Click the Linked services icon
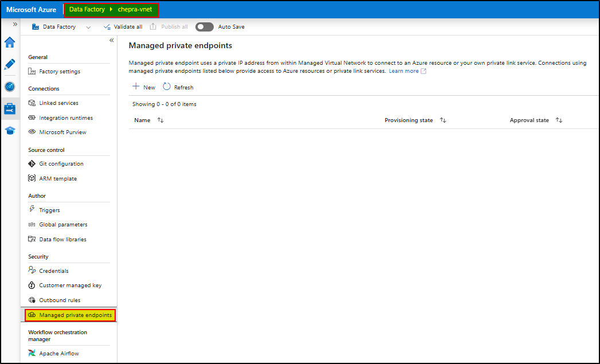The width and height of the screenshot is (600, 364). (x=32, y=103)
